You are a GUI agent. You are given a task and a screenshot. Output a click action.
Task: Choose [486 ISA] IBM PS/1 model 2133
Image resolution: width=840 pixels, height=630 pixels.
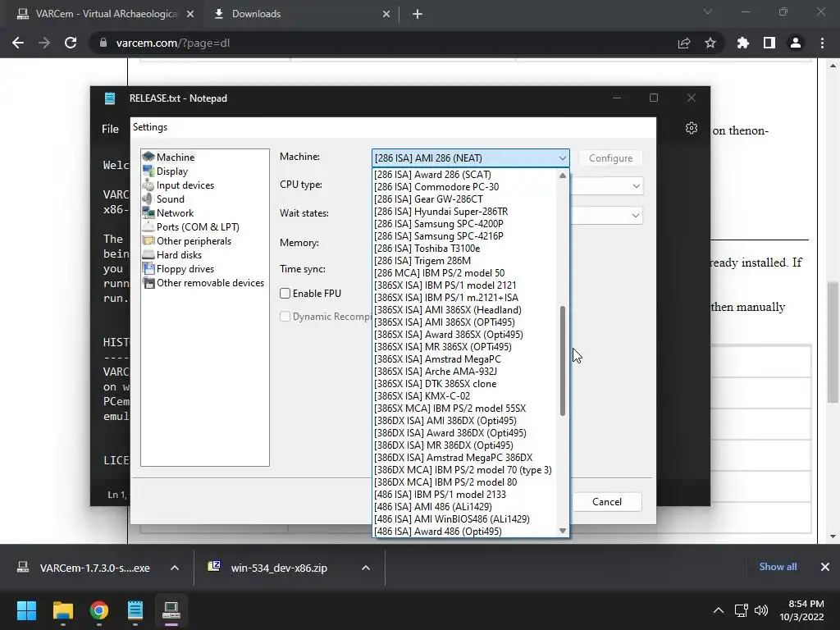(x=465, y=495)
